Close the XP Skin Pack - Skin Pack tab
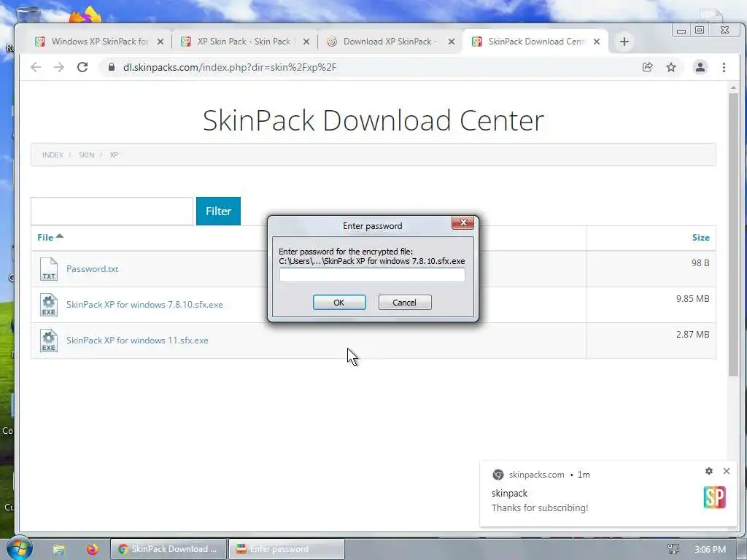Image resolution: width=747 pixels, height=560 pixels. tap(306, 42)
